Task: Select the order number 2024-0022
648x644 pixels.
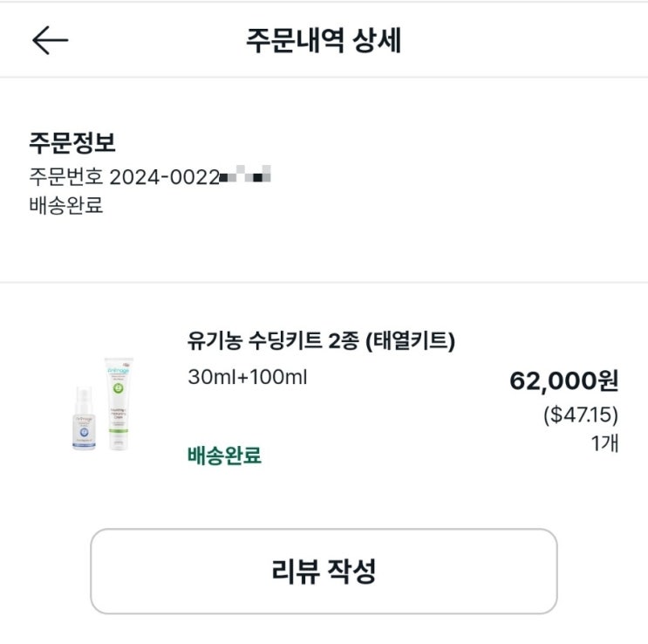Action: click(163, 176)
